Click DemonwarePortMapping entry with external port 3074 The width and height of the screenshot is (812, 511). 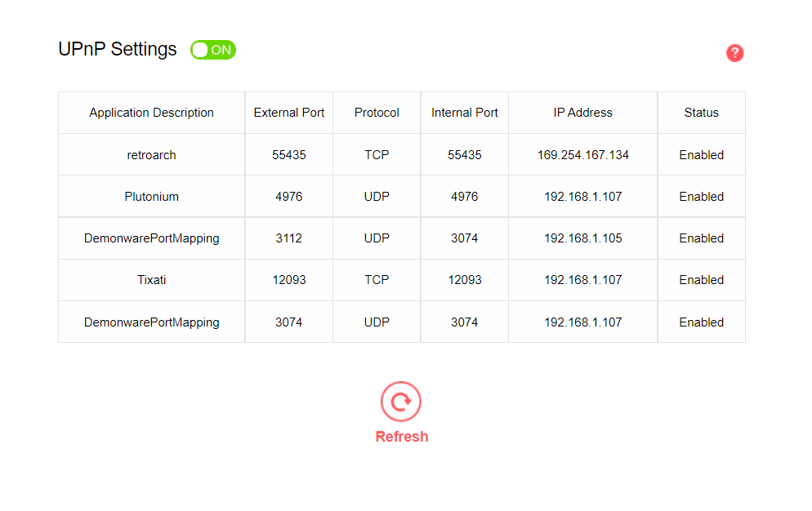click(x=151, y=322)
